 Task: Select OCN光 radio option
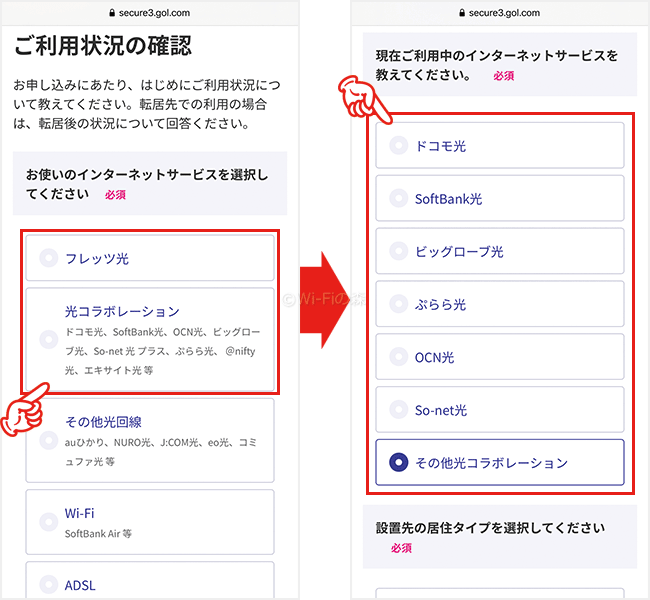point(500,357)
